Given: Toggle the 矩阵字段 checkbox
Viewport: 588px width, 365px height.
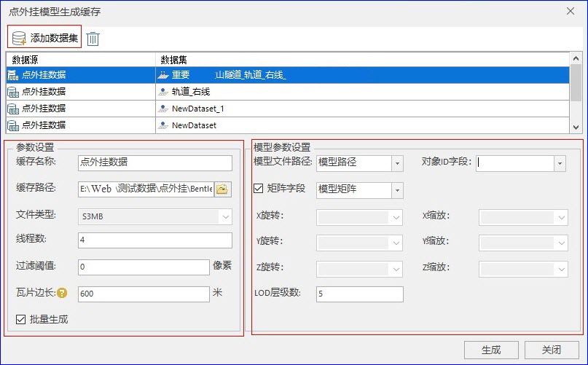Looking at the screenshot, I should click(x=259, y=188).
